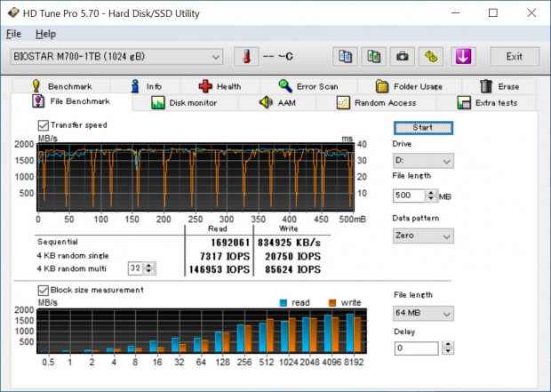Click the Exit button
551x392 pixels.
coord(514,57)
